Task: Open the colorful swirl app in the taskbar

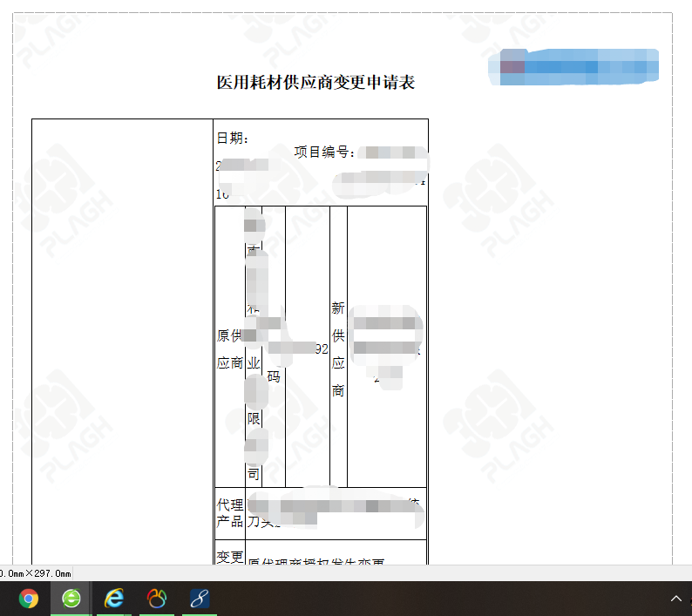Action: 157,599
